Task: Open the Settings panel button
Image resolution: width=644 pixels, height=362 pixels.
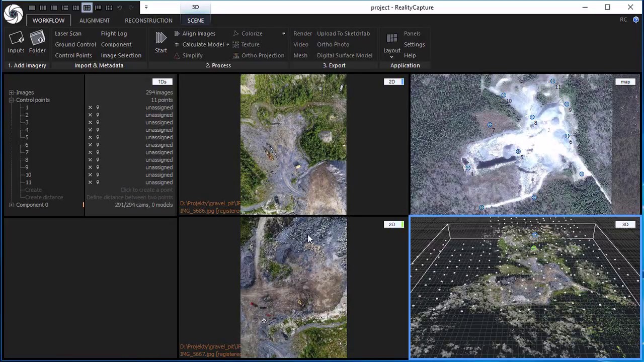Action: coord(414,44)
